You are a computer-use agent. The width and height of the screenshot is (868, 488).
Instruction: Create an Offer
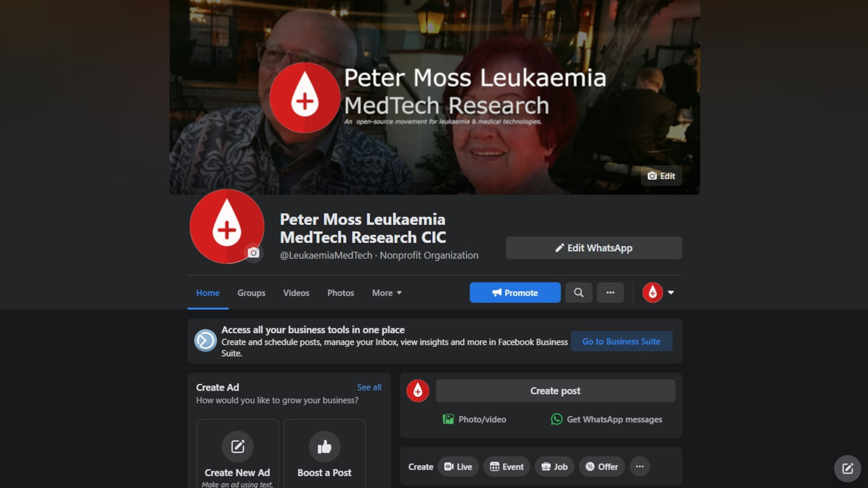pyautogui.click(x=602, y=467)
